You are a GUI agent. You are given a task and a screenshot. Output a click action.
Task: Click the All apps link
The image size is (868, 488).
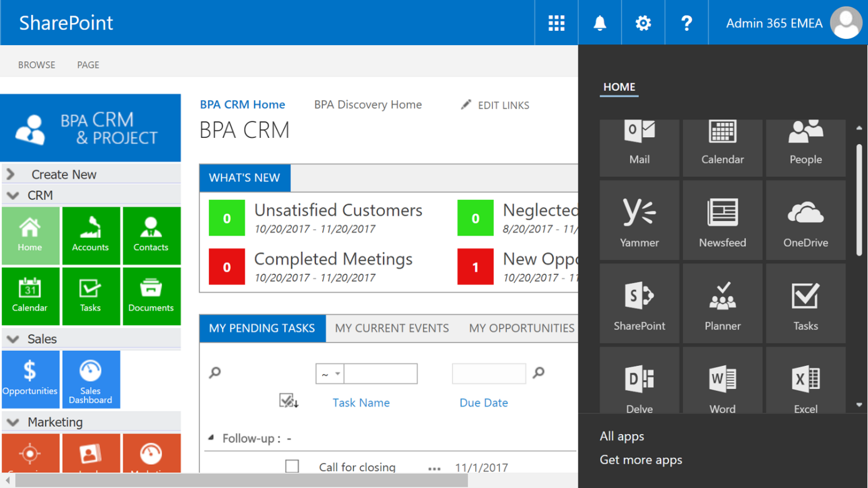[x=621, y=436]
